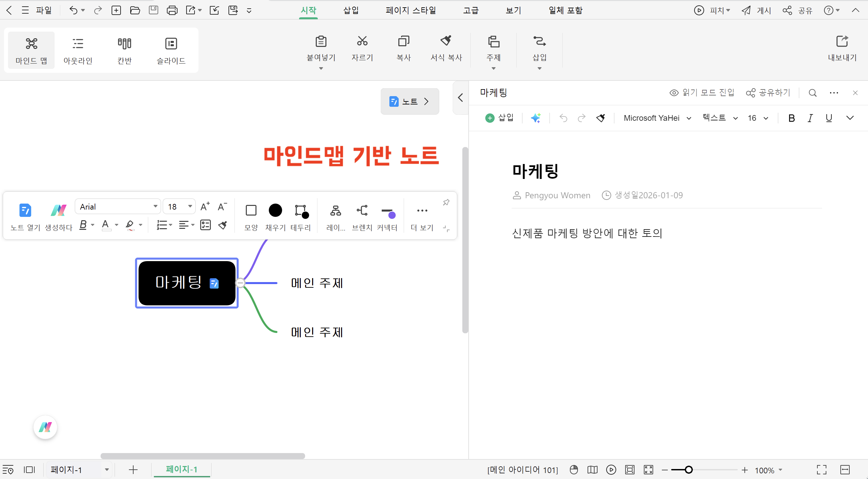Click the Branch (브렌치) style icon

click(362, 211)
